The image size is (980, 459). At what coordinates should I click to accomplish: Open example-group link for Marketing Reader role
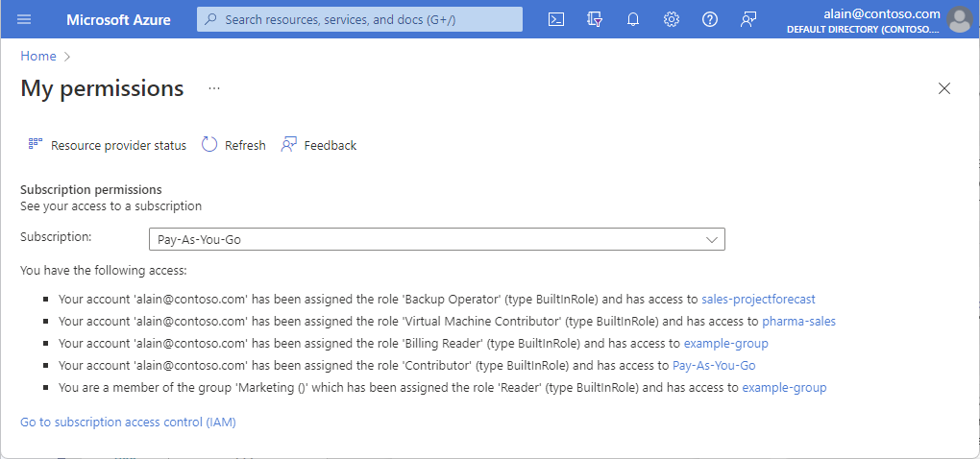784,388
